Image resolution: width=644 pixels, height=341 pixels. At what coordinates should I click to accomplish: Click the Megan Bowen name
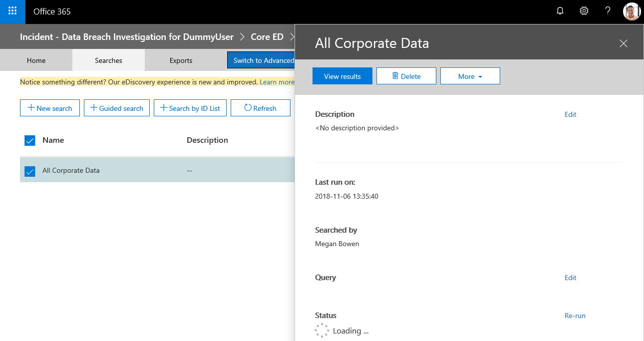coord(337,244)
